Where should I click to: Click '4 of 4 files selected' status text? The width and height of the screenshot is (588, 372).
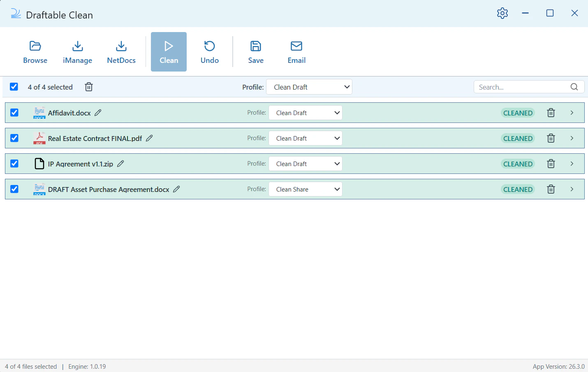(31, 366)
